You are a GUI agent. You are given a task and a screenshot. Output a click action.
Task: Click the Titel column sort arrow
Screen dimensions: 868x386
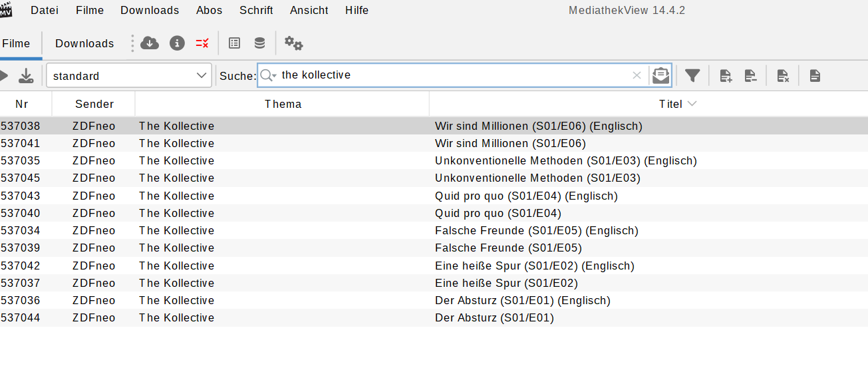click(x=692, y=104)
